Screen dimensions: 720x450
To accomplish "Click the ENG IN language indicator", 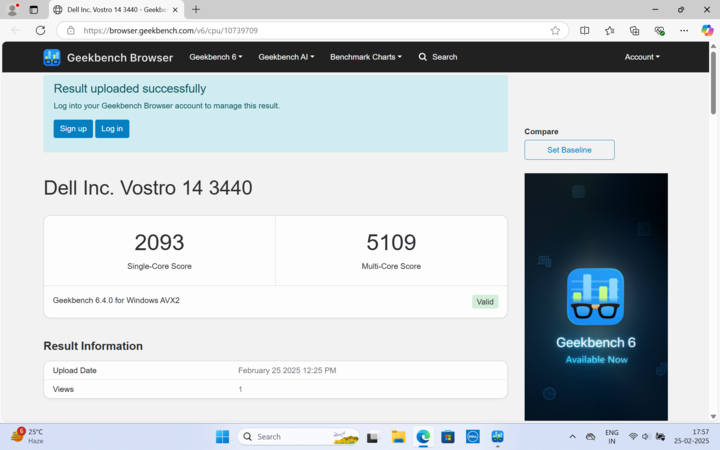I will 612,437.
